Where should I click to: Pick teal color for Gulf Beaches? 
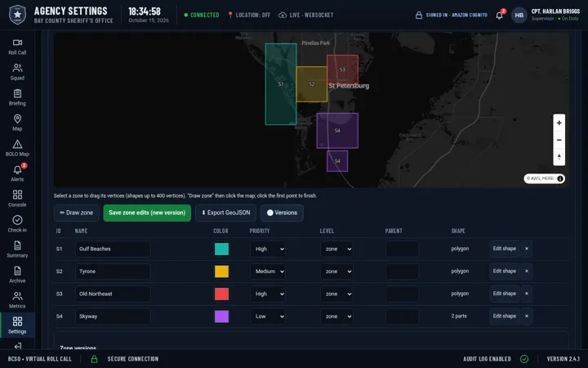[221, 249]
